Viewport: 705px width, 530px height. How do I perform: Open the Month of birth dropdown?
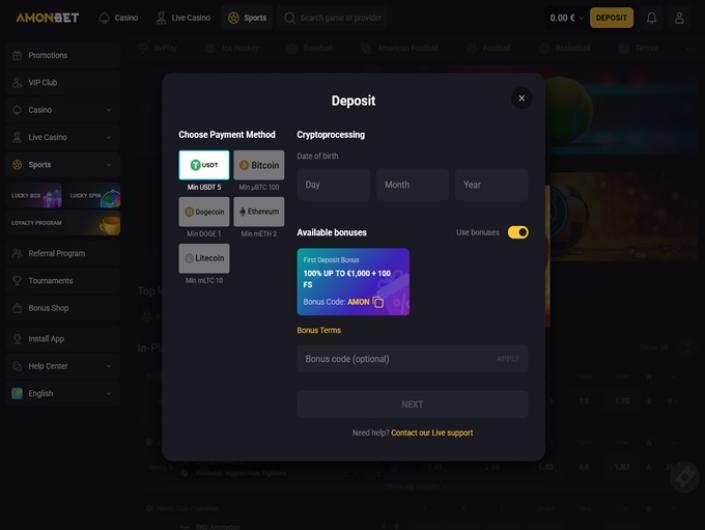pos(412,185)
